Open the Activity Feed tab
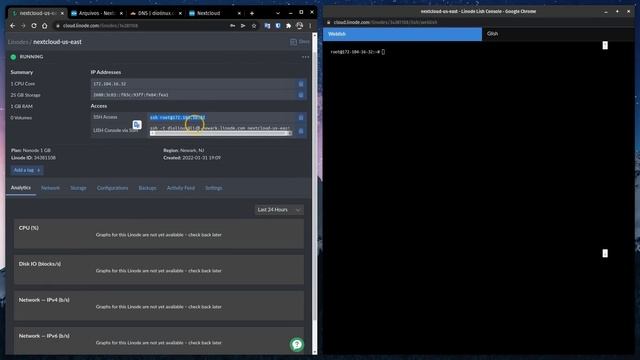The image size is (640, 360). [180, 188]
